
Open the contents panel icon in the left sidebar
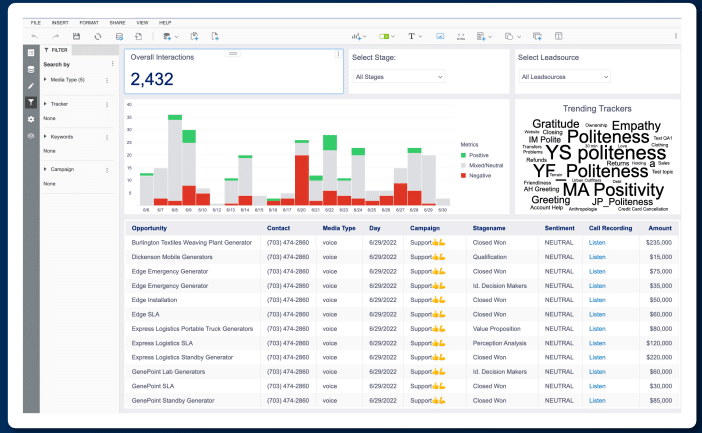click(x=31, y=53)
